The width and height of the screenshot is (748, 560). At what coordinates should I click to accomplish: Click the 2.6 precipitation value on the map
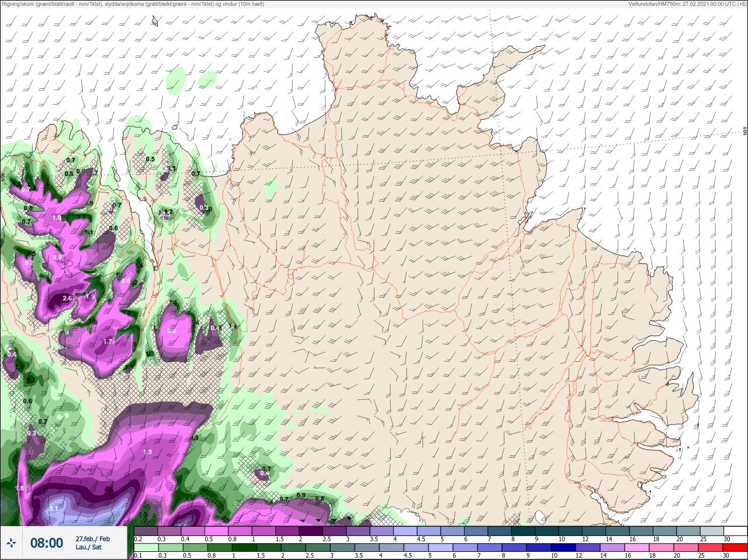pyautogui.click(x=67, y=298)
